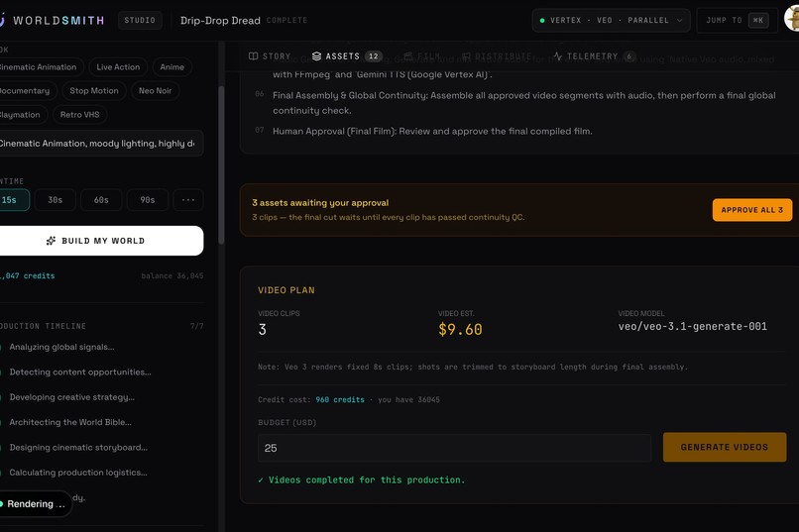Click the left panel scrollbar
Screen dimensions: 799x532
(x=221, y=164)
